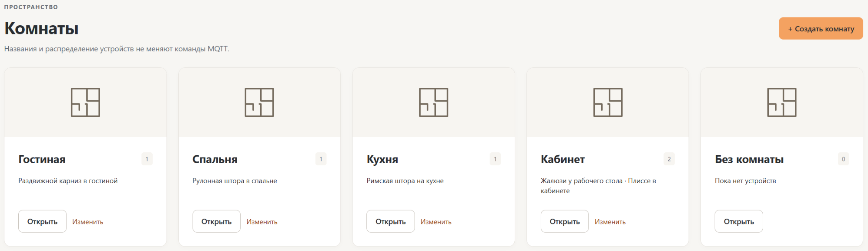Select the Спальня card title

(x=215, y=159)
